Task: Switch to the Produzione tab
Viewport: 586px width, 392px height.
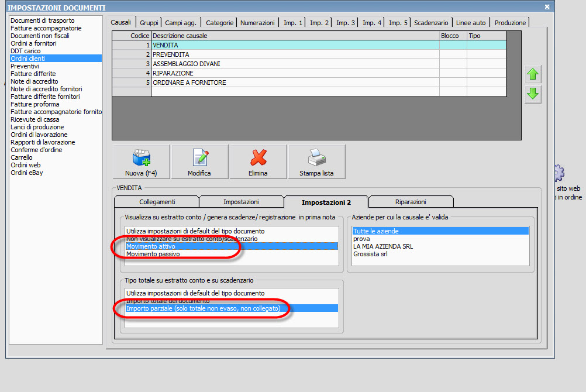Action: pyautogui.click(x=510, y=23)
